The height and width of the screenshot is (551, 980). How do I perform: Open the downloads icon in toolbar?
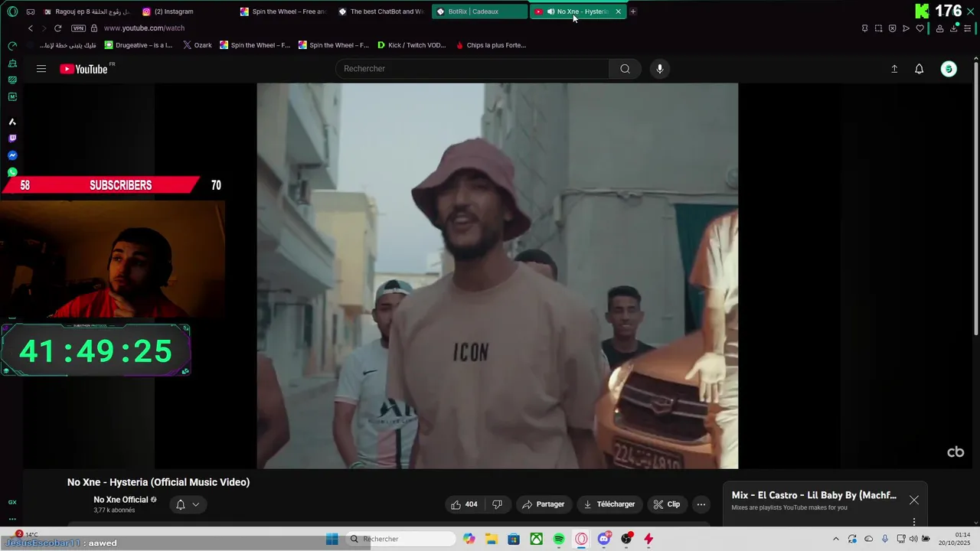pyautogui.click(x=954, y=28)
